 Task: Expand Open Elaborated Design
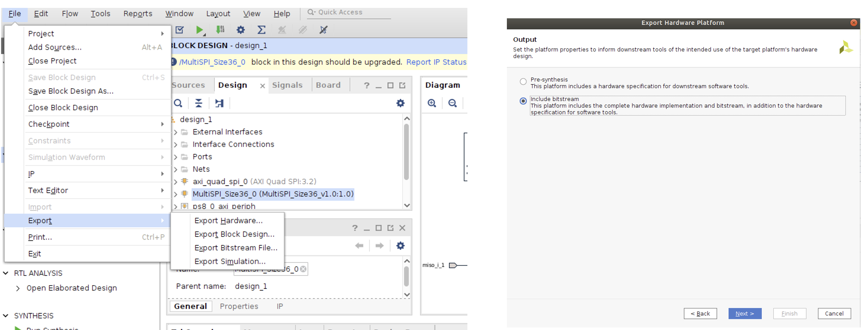point(18,288)
